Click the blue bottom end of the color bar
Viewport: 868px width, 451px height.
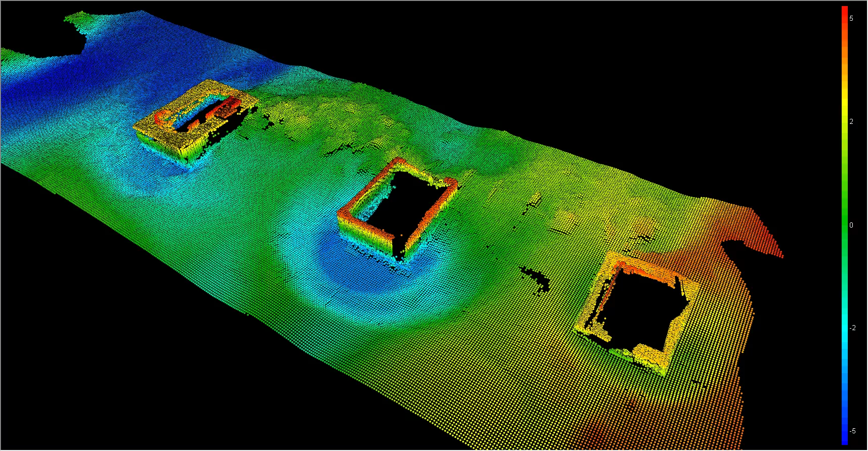click(x=844, y=440)
